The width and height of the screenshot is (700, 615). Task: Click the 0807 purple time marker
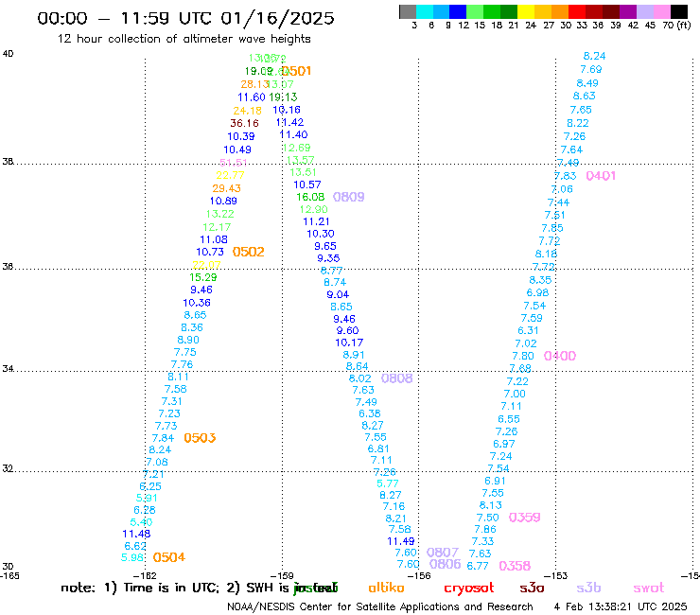tap(443, 553)
